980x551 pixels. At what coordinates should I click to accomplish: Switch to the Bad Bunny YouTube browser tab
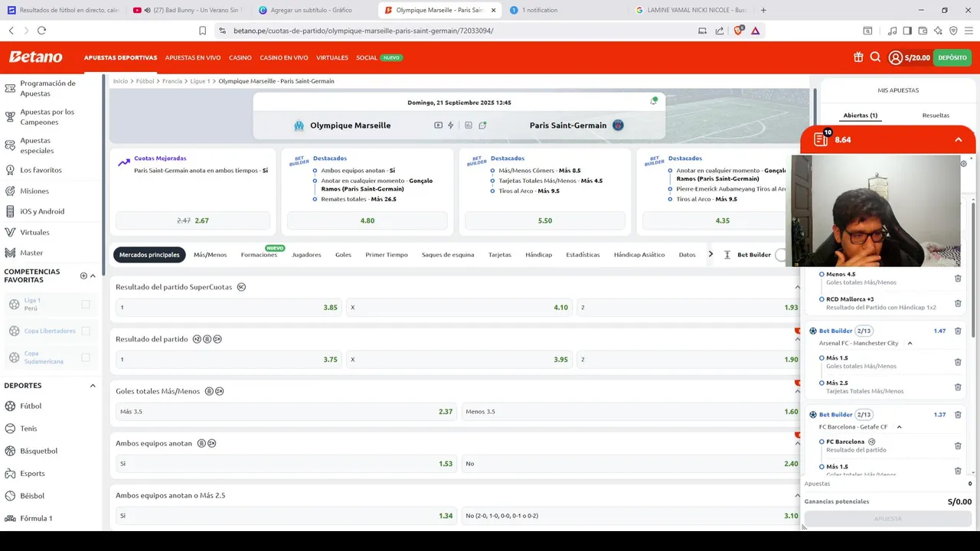click(188, 10)
